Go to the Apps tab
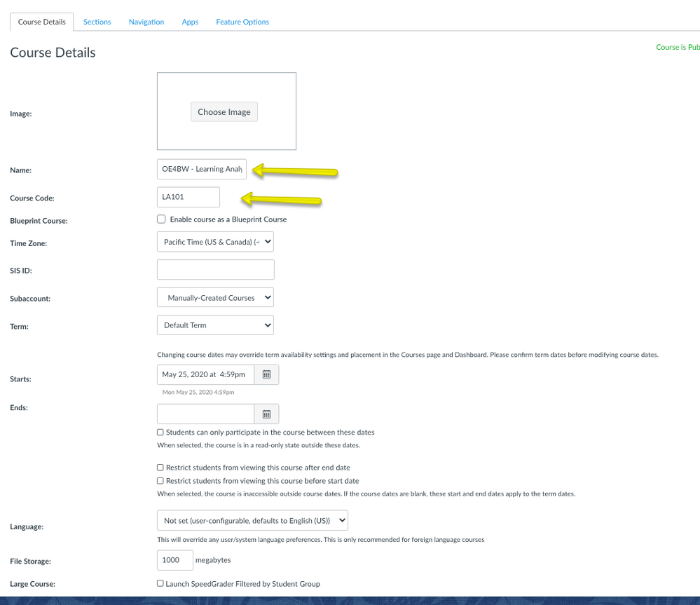Image resolution: width=700 pixels, height=605 pixels. (x=190, y=22)
